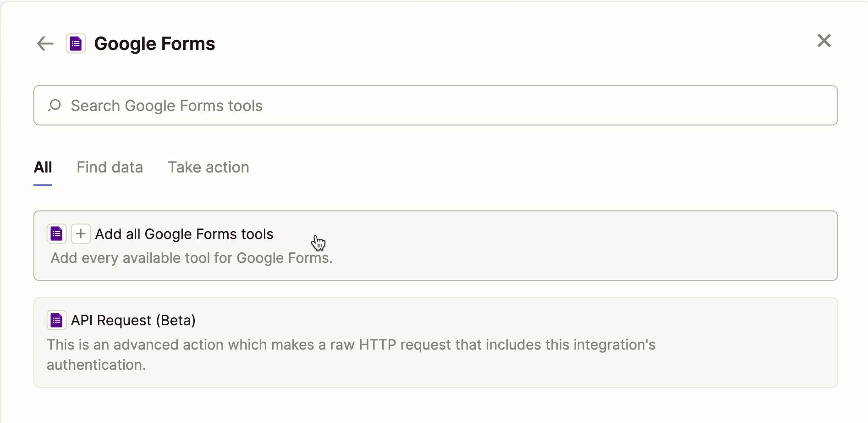Click the 'This is an advanced action' sentence

[351, 345]
